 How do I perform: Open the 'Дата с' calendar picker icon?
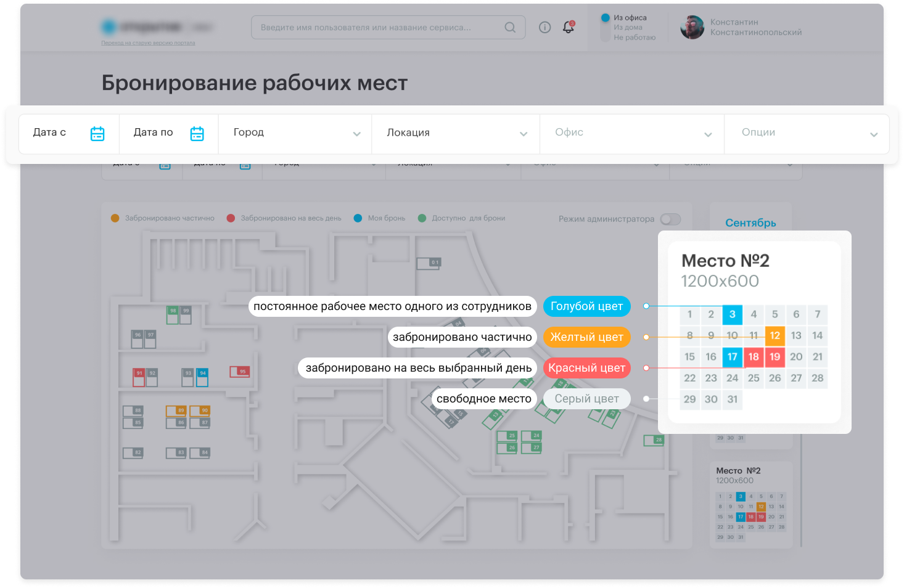(97, 134)
